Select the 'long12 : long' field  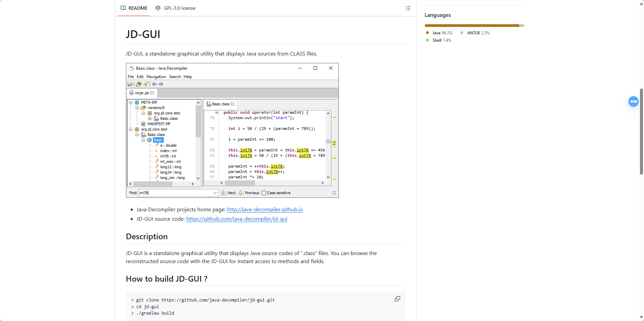click(x=170, y=167)
